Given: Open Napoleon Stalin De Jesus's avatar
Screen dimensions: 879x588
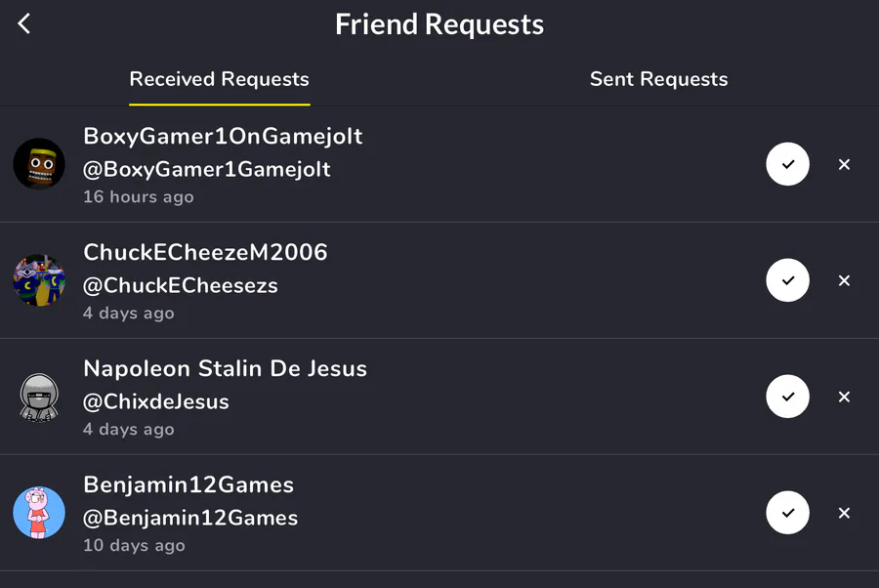Looking at the screenshot, I should 39,397.
